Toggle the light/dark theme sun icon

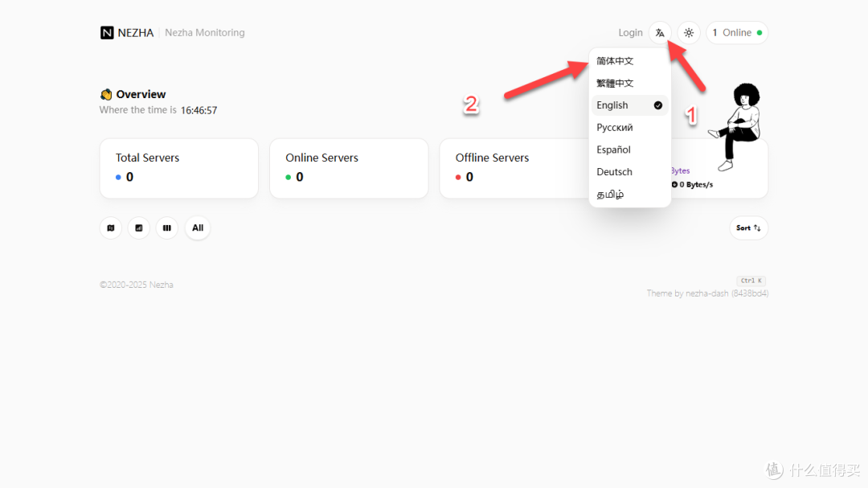[x=689, y=33]
